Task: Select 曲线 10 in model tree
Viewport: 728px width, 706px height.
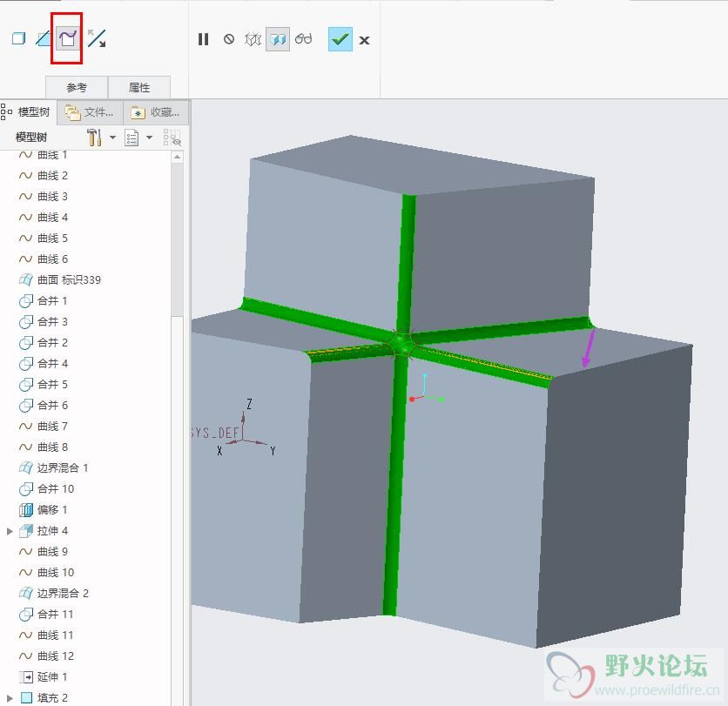Action: point(56,572)
